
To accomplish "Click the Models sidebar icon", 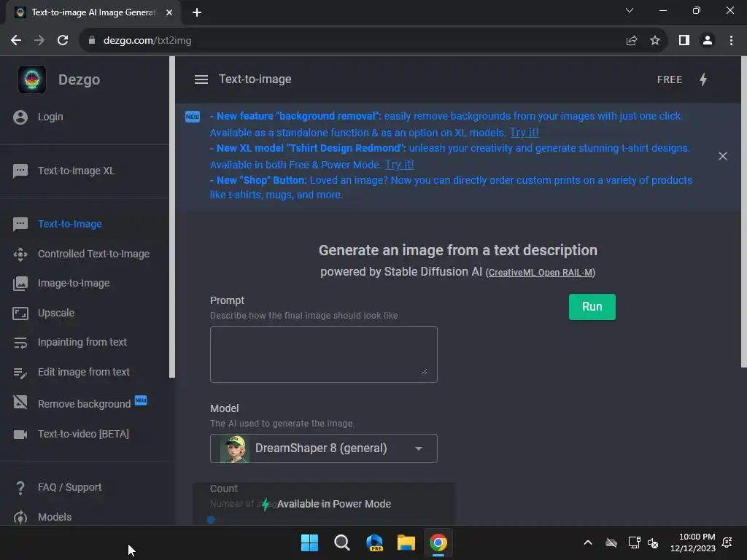I will [x=20, y=517].
